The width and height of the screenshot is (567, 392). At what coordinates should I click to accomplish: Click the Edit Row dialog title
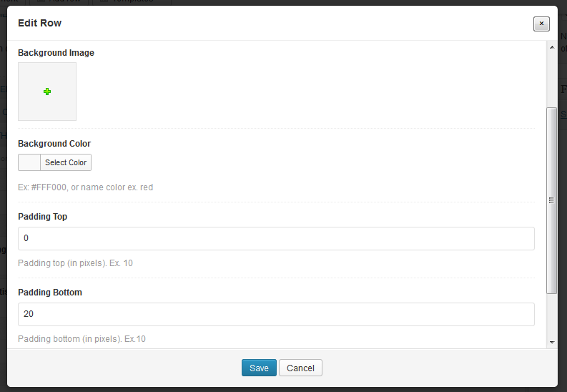(x=39, y=23)
